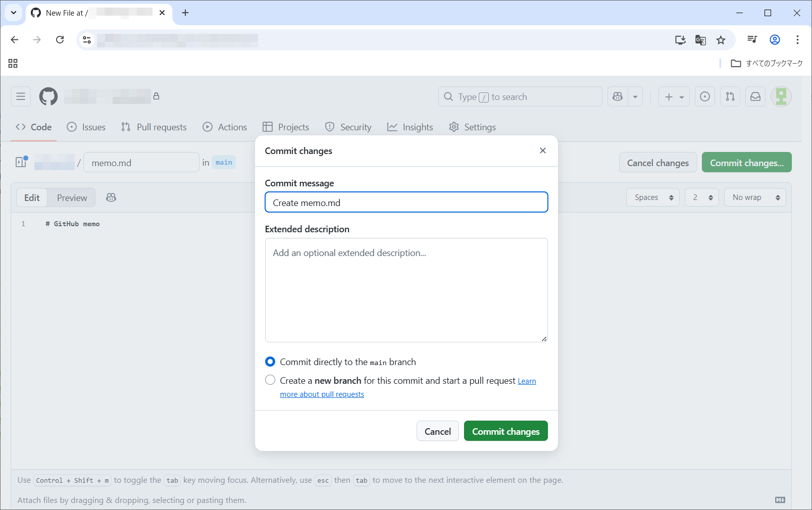Viewport: 812px width, 510px height.
Task: Bookmark this page with the star icon
Action: pyautogui.click(x=721, y=40)
